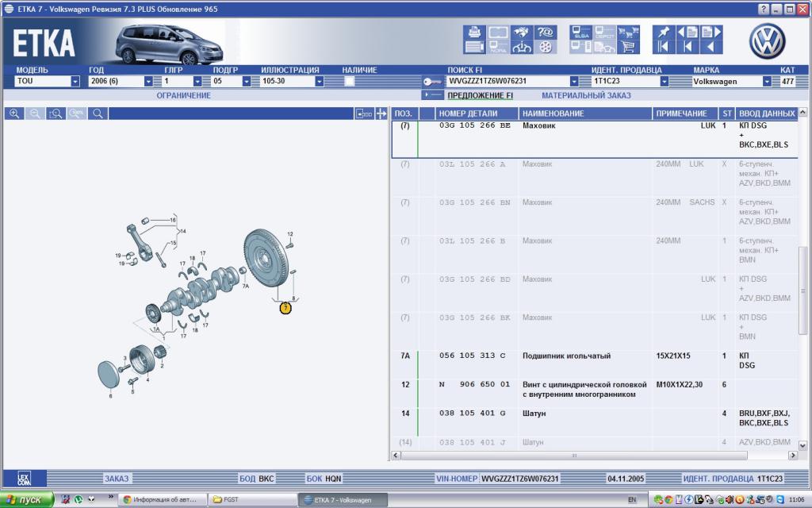The height and width of the screenshot is (508, 812).
Task: Zoom in on the illustration
Action: (x=14, y=114)
